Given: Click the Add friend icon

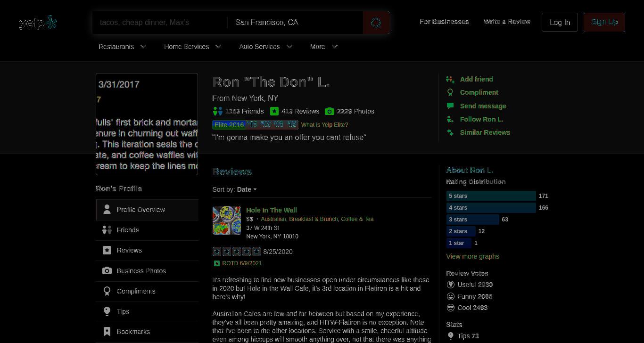Looking at the screenshot, I should pos(450,80).
